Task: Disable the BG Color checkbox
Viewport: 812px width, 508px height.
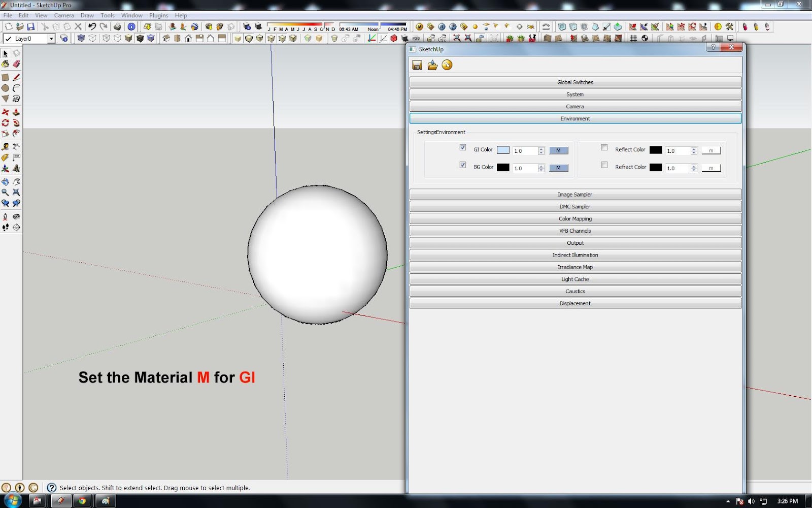Action: point(463,165)
